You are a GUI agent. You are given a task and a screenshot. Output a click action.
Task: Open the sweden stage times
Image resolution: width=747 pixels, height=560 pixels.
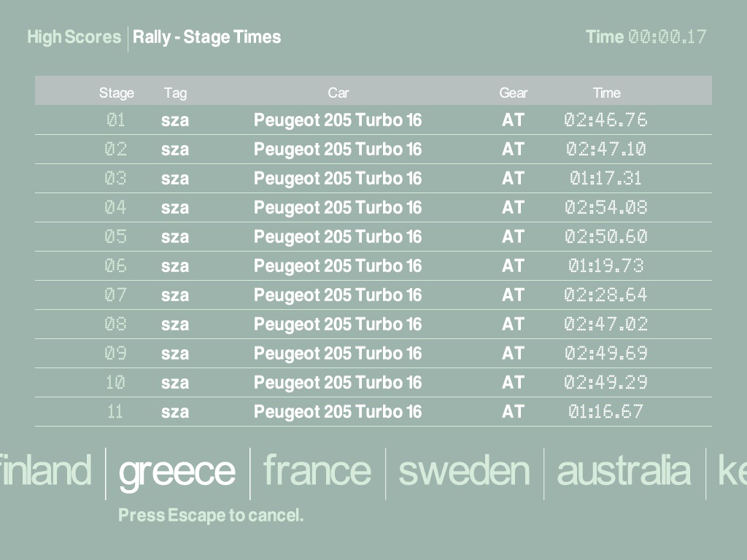click(464, 471)
